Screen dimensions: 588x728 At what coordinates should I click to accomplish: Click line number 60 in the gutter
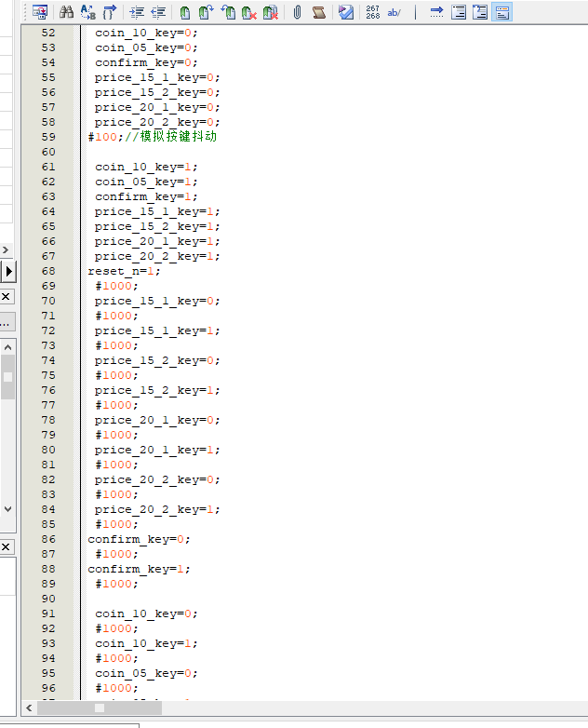coord(48,152)
